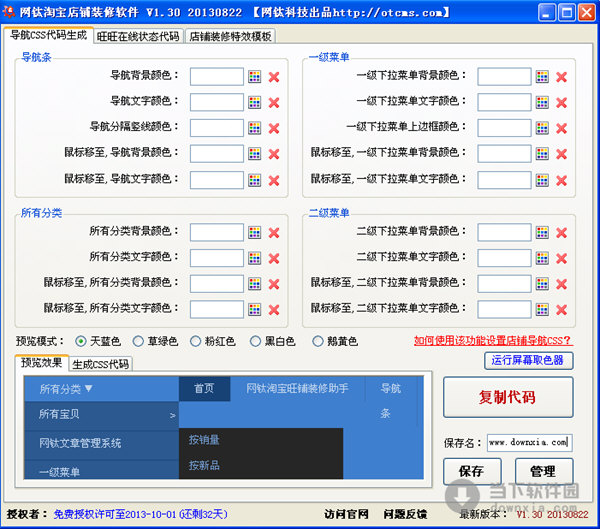Open color picker for 鼠标移至,导航背景颜色

[x=254, y=153]
